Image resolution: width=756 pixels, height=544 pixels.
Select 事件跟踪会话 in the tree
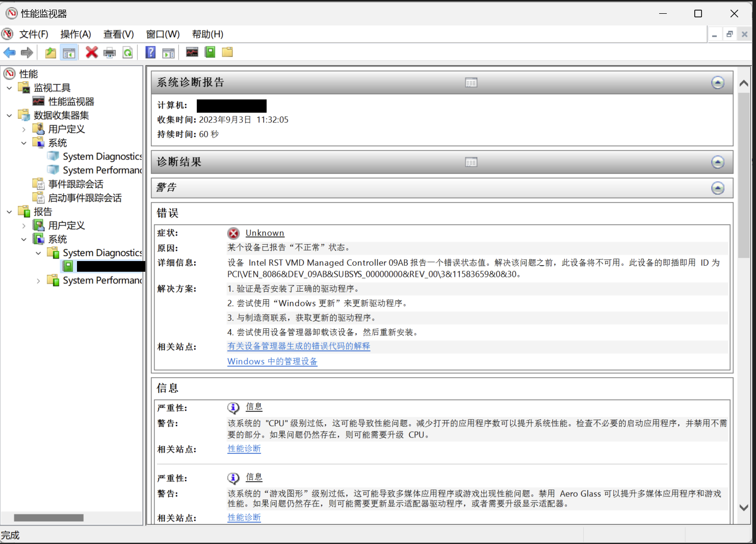pos(75,184)
